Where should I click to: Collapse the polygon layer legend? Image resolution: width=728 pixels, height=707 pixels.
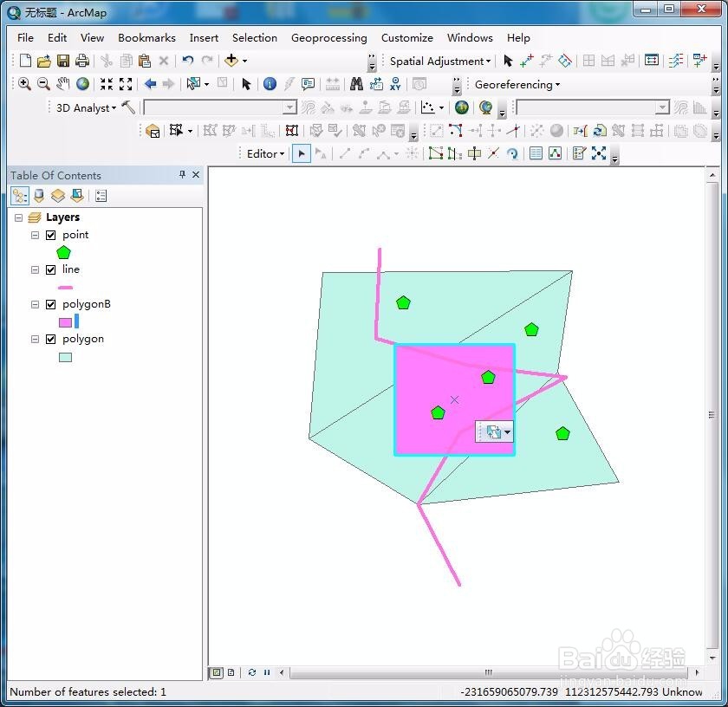(35, 340)
